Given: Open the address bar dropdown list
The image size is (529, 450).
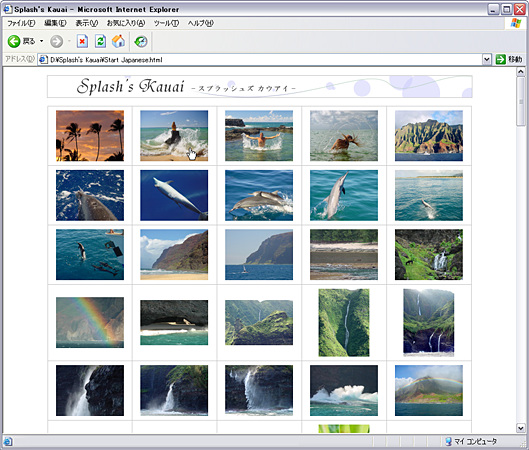Looking at the screenshot, I should tap(486, 60).
